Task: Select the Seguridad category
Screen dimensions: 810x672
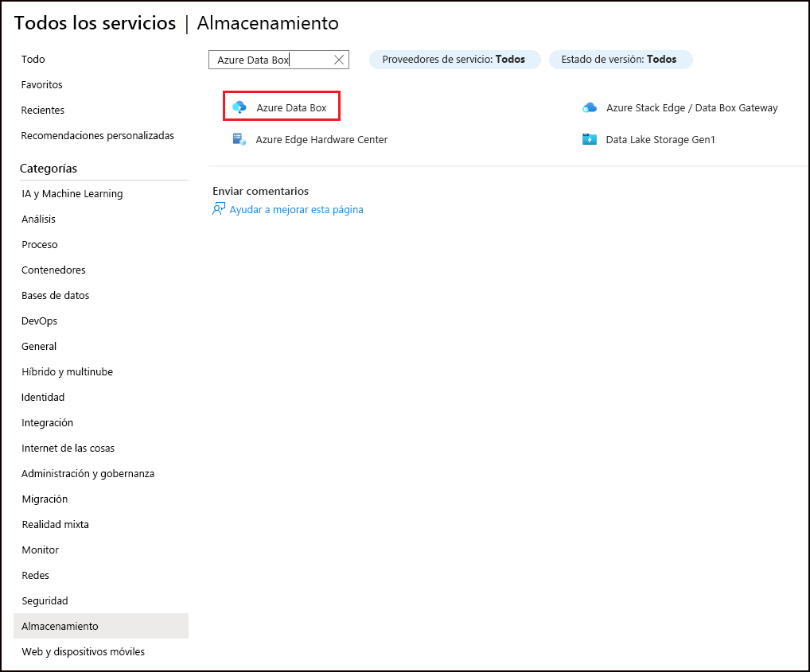Action: (43, 600)
